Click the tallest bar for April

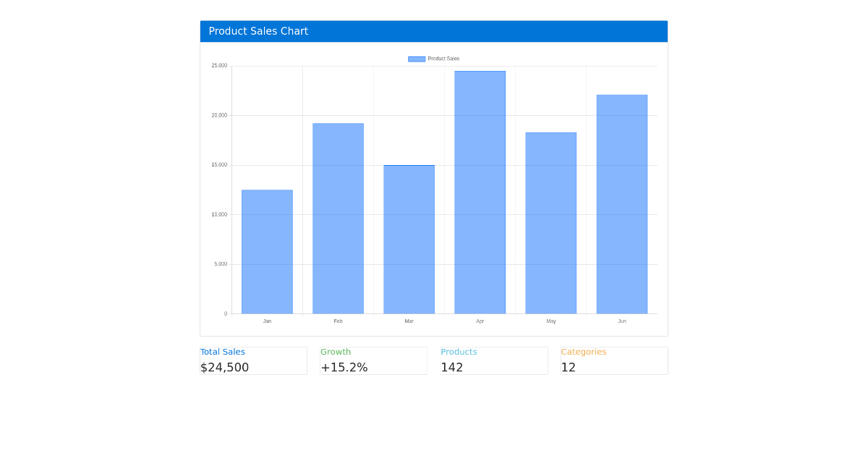pos(480,192)
